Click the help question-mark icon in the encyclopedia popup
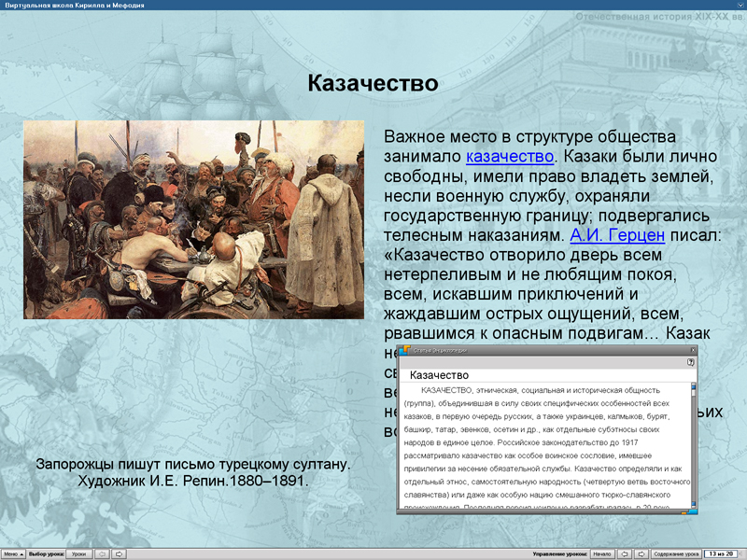The height and width of the screenshot is (560, 747). tap(690, 363)
